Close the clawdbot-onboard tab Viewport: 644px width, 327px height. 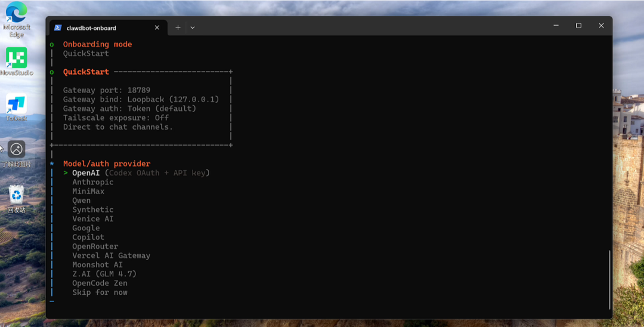pos(157,27)
